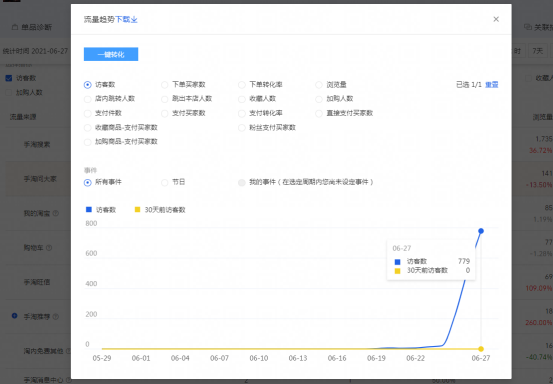This screenshot has height=384, width=553.
Task: Click the help icon beside 购物车
Action: 49,248
